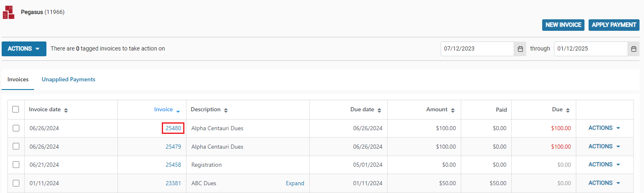644x193 pixels.
Task: Click the red Pegasus organization logo icon
Action: point(9,12)
